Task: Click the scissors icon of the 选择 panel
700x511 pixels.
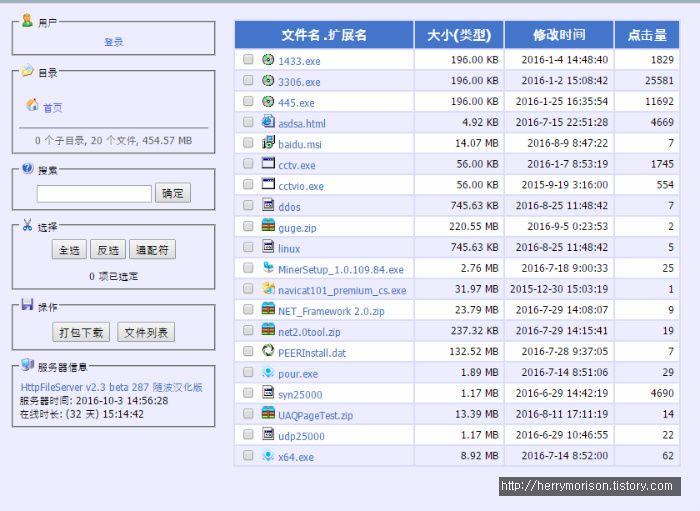Action: [27, 225]
